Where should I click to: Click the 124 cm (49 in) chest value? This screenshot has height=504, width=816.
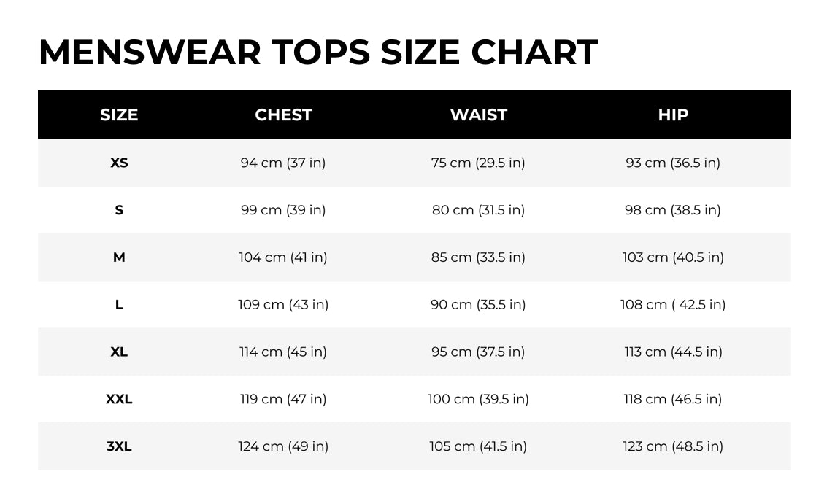[283, 446]
